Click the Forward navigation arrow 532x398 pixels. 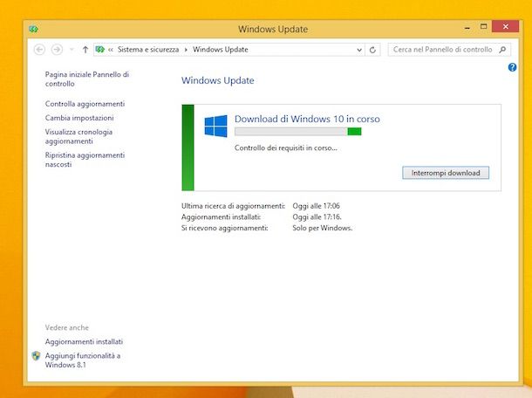pos(57,50)
